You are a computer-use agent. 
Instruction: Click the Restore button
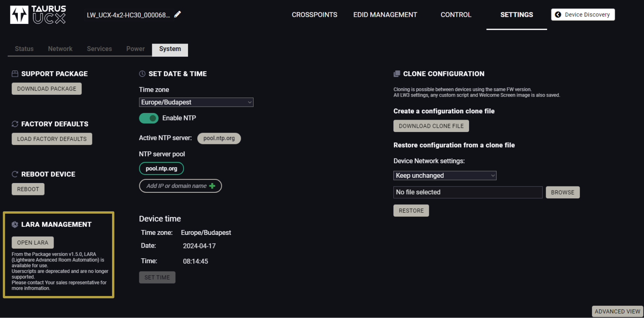pos(411,211)
